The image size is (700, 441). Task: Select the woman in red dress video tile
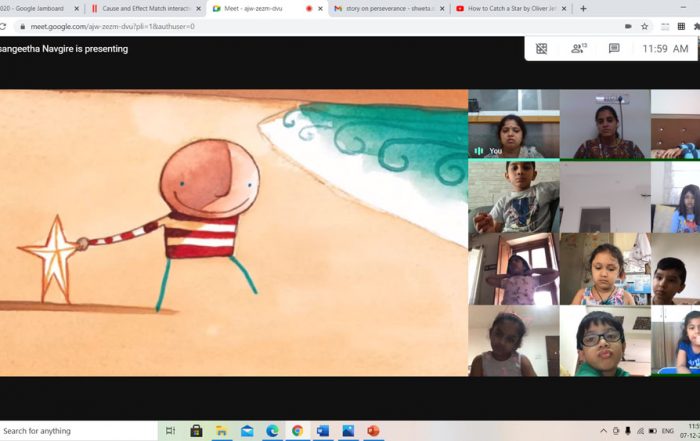(x=605, y=124)
